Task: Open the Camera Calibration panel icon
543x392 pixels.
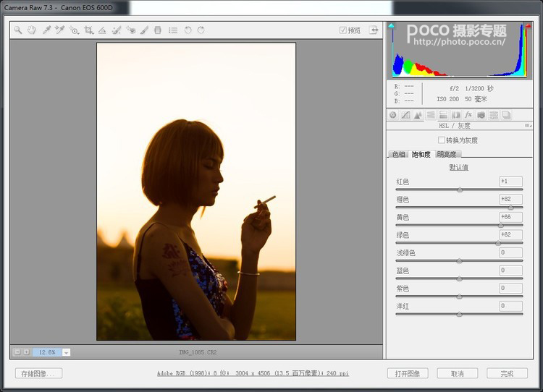Action: coord(481,115)
